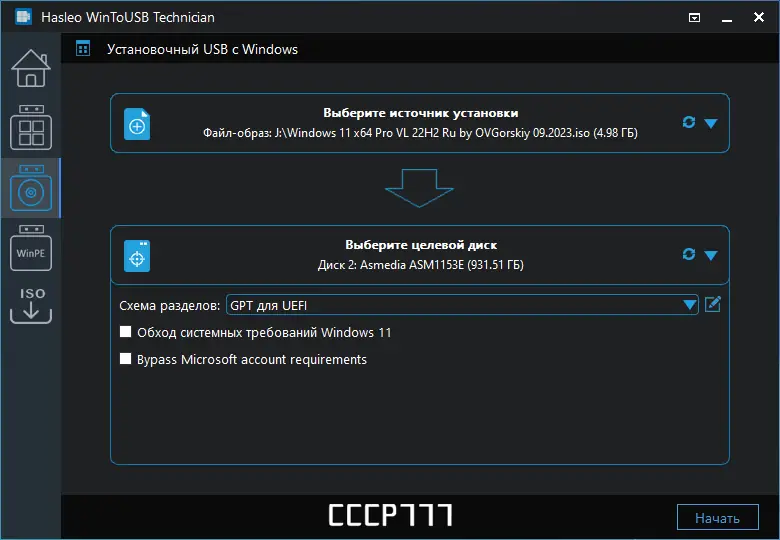Refresh the target disk list

pyautogui.click(x=689, y=255)
